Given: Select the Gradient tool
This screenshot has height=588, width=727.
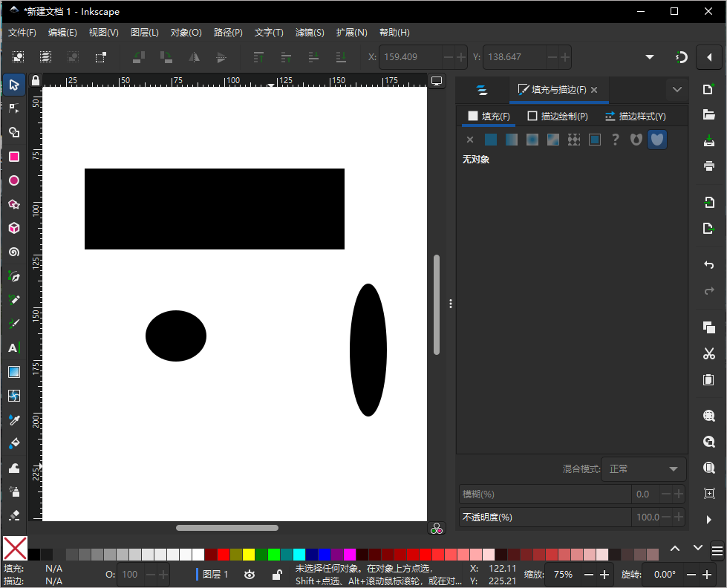Looking at the screenshot, I should tap(13, 372).
